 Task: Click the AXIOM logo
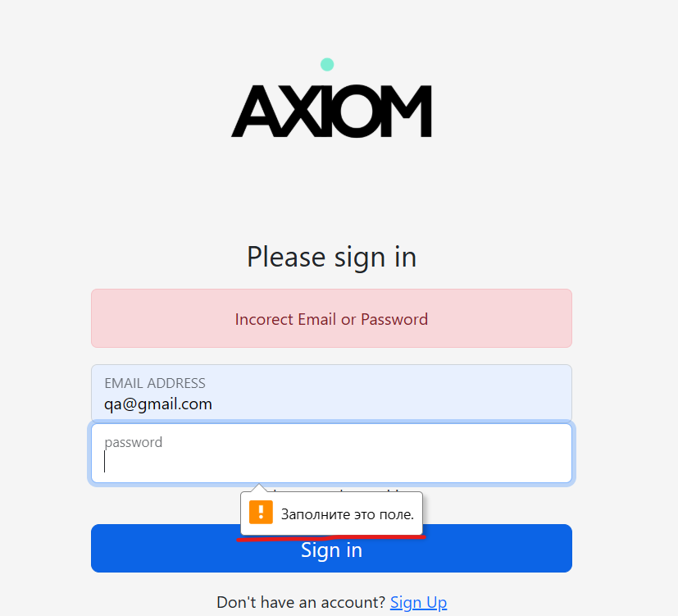point(331,111)
